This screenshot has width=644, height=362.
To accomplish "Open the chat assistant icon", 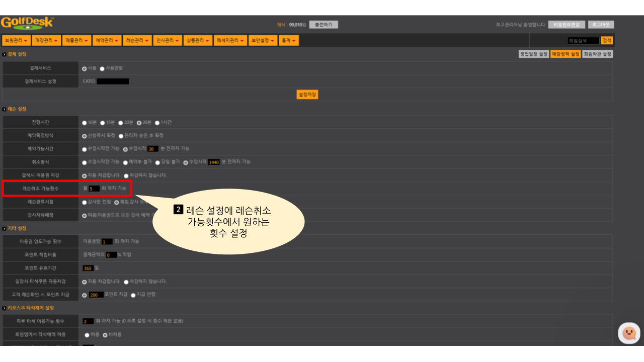I will tap(629, 333).
